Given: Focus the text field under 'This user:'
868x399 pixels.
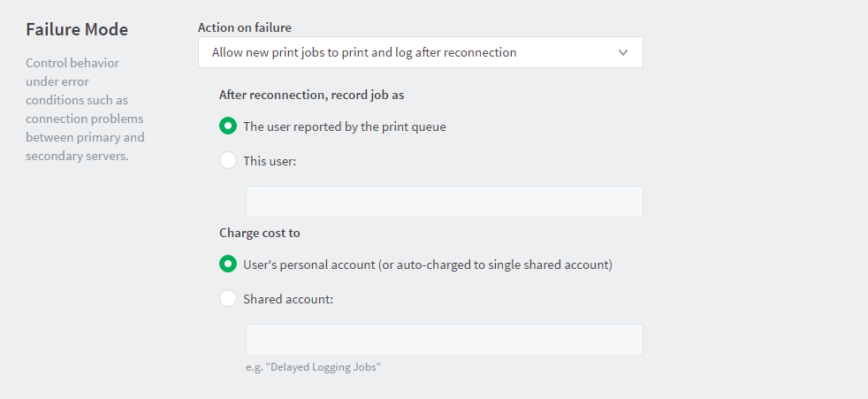Looking at the screenshot, I should pyautogui.click(x=444, y=202).
